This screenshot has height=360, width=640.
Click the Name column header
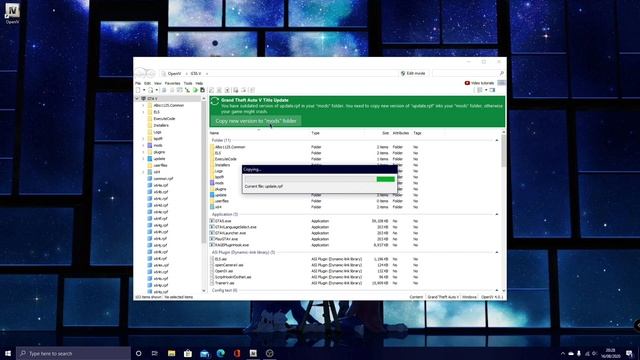tap(214, 133)
